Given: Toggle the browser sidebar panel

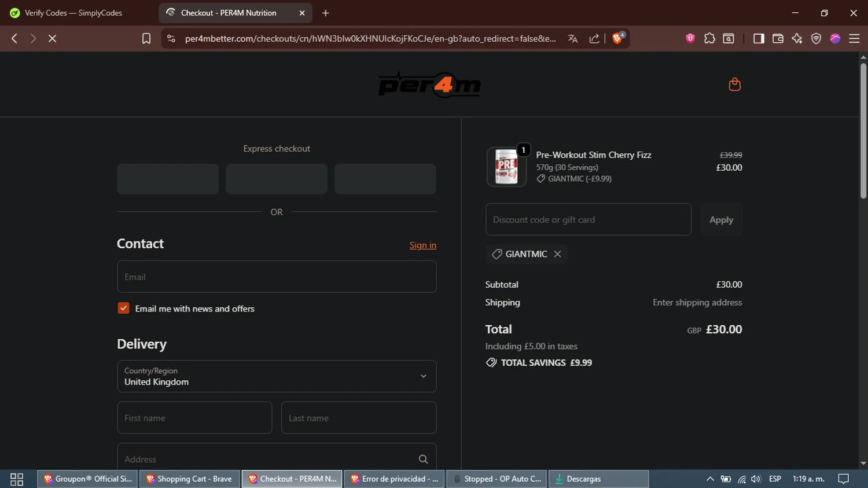Looking at the screenshot, I should (x=759, y=38).
